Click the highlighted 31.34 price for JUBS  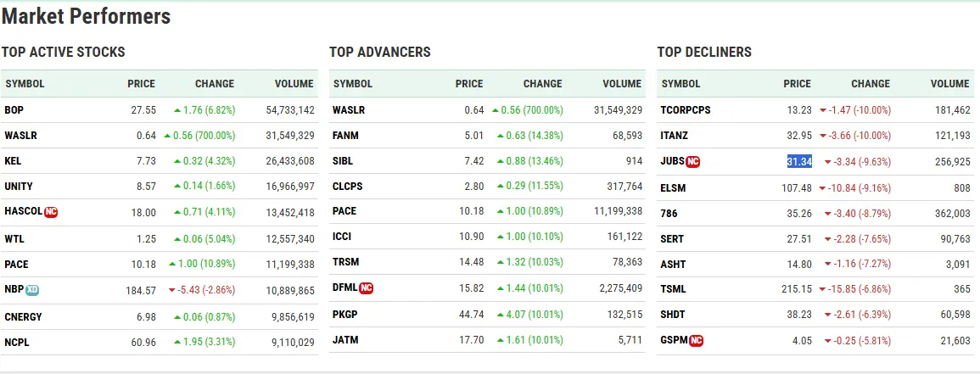(799, 161)
